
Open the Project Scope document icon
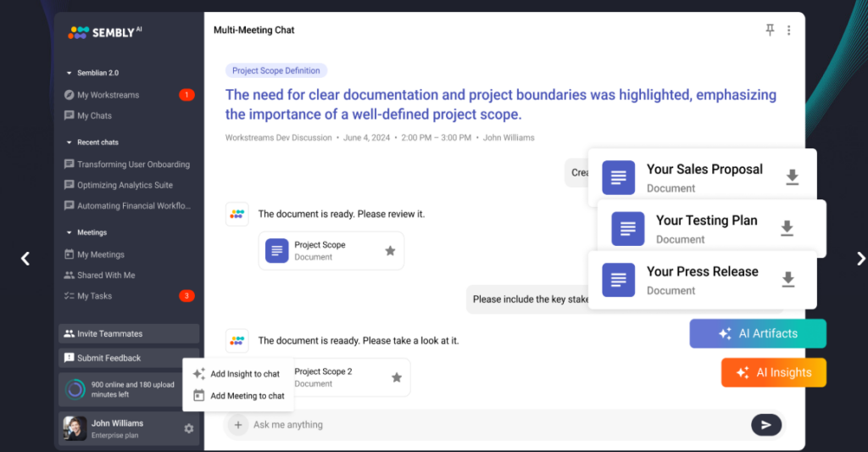277,251
